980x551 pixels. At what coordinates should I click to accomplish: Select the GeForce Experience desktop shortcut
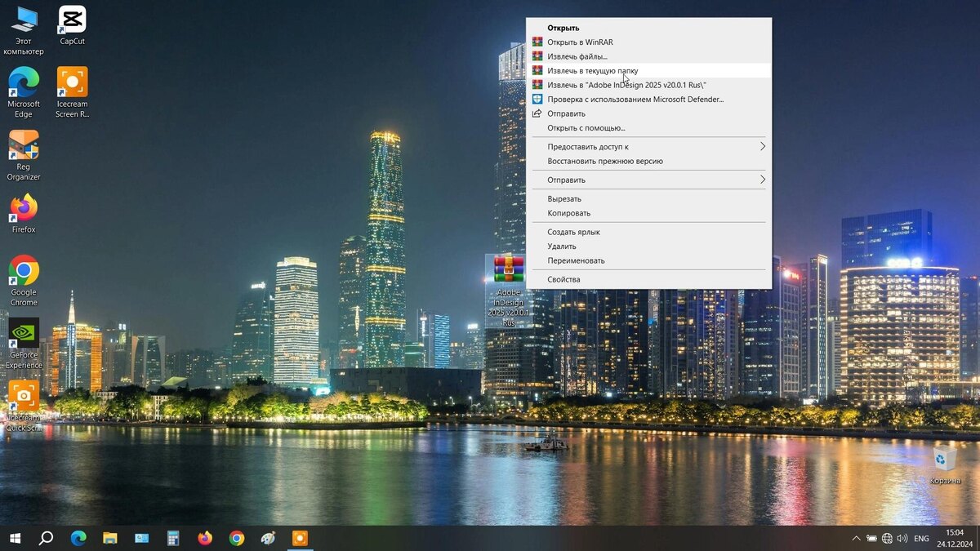click(24, 344)
